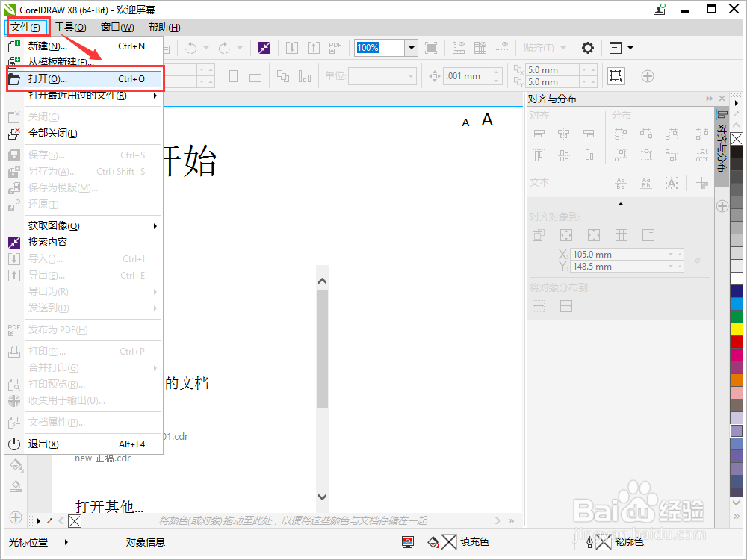This screenshot has width=747, height=560.
Task: Collapse the Align and Distribute docker arrows
Action: coord(710,99)
